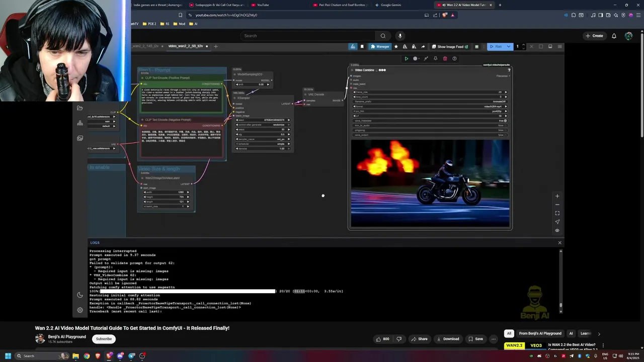Screen dimensions: 644x362
Task: Select From Benji's AI Playground chip
Action: (540, 333)
